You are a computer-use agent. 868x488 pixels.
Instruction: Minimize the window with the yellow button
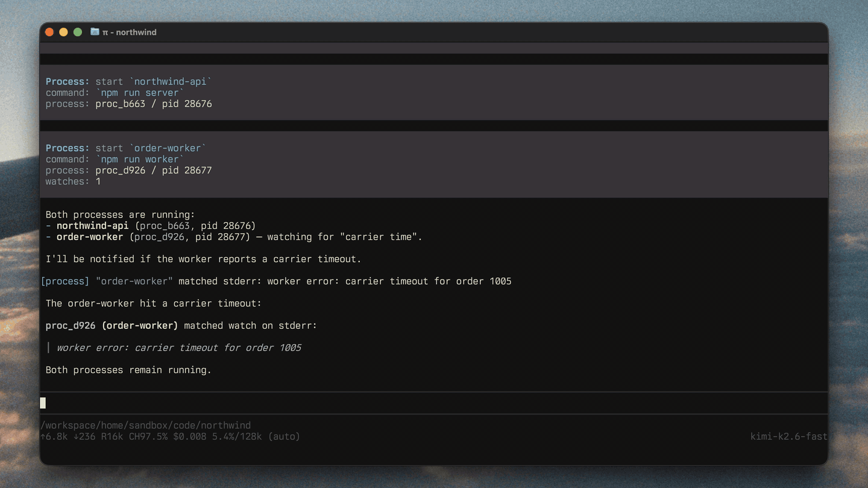coord(63,32)
